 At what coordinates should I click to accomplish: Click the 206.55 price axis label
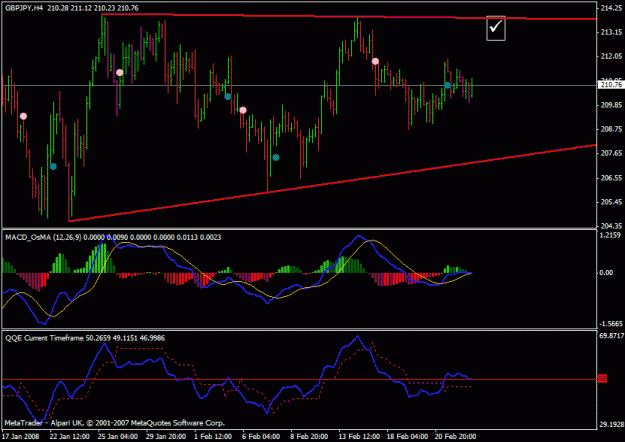pyautogui.click(x=611, y=178)
